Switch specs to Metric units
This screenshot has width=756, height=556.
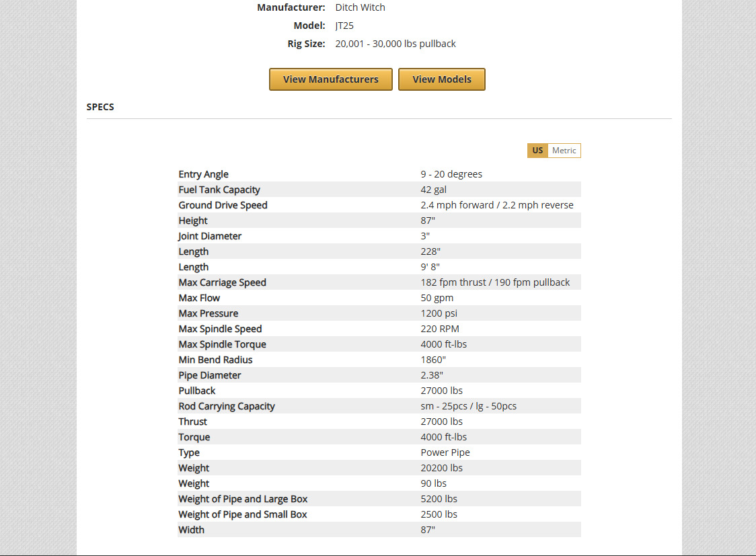pos(564,151)
